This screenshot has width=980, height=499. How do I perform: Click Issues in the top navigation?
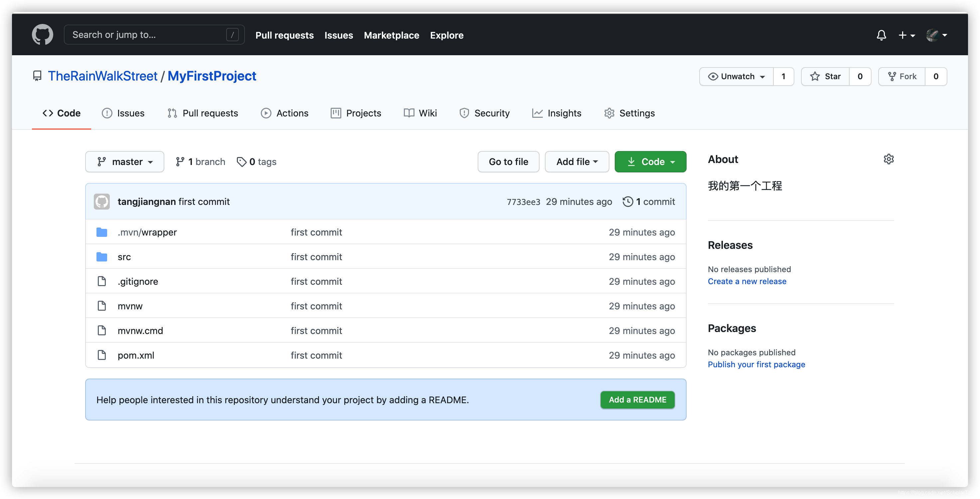click(339, 35)
